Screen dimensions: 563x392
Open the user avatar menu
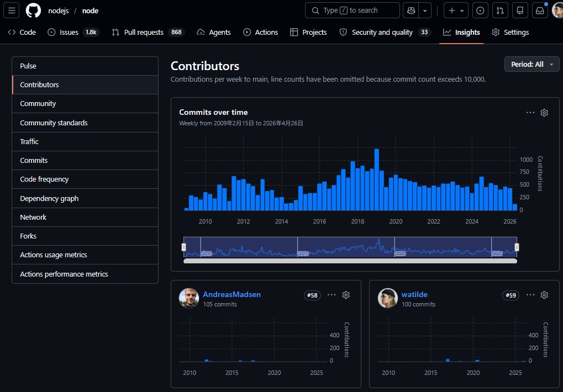(x=557, y=10)
